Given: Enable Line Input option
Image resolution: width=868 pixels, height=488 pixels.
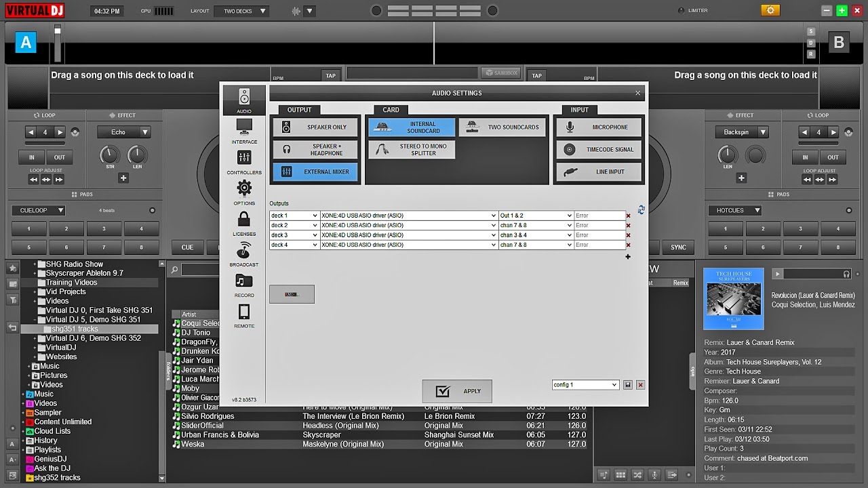Looking at the screenshot, I should pos(599,172).
